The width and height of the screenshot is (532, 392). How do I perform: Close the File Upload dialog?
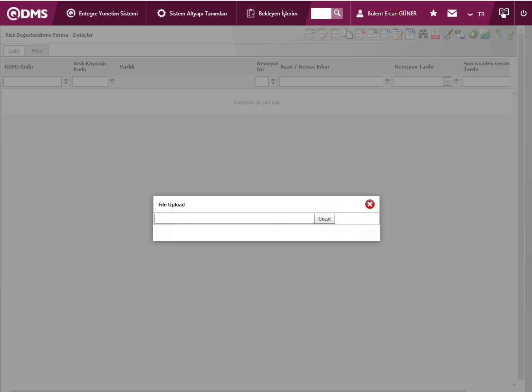click(370, 205)
